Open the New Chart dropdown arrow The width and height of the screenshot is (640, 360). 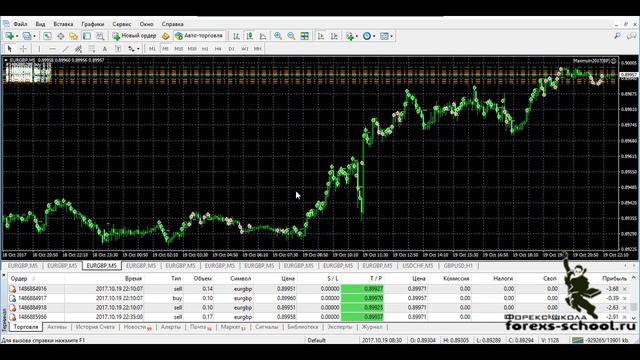click(17, 36)
